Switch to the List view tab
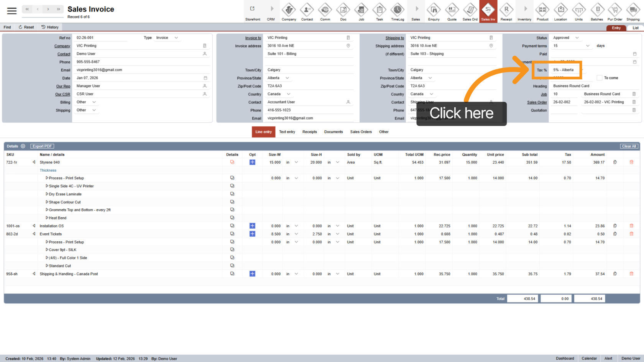The width and height of the screenshot is (644, 362). coord(635,28)
